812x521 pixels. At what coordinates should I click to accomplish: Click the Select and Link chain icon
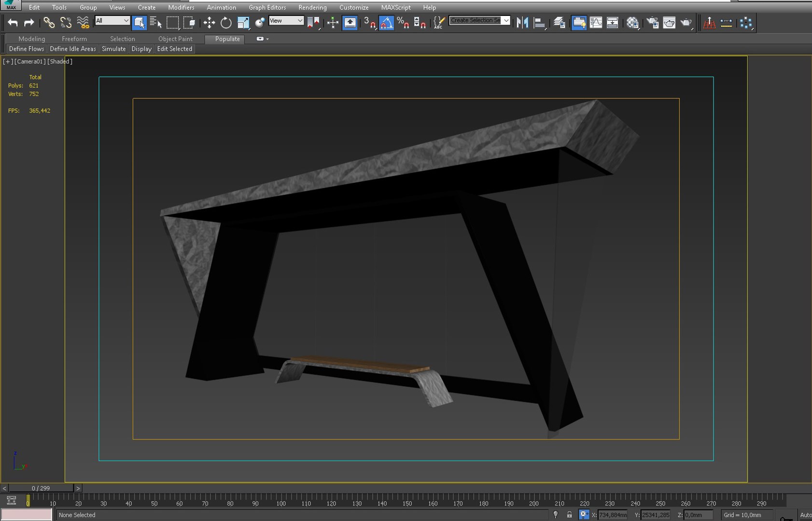tap(49, 23)
